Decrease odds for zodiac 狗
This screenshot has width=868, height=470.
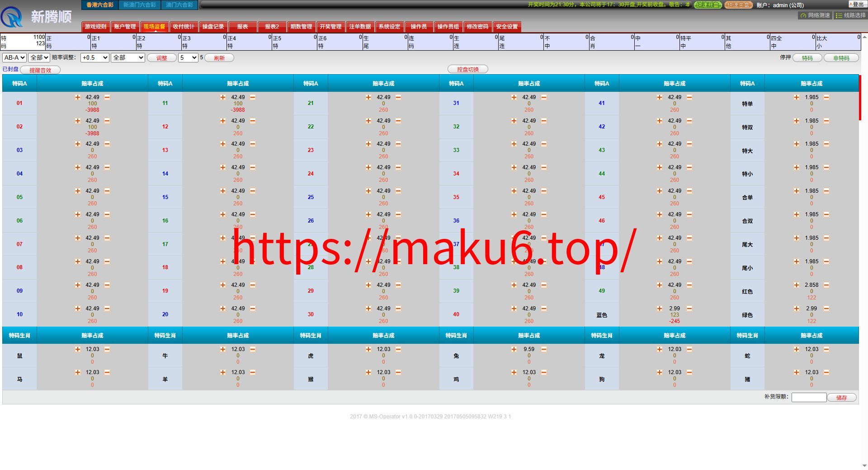pos(689,372)
